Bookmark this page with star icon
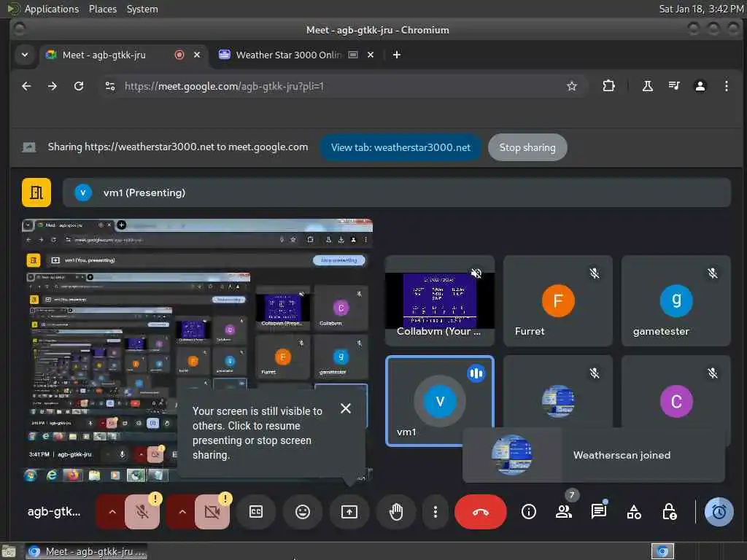 (x=572, y=86)
